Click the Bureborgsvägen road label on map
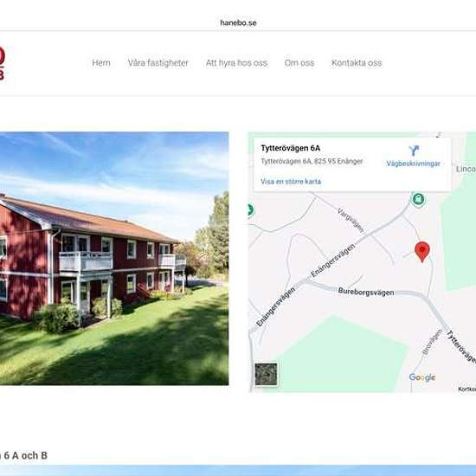 click(366, 292)
